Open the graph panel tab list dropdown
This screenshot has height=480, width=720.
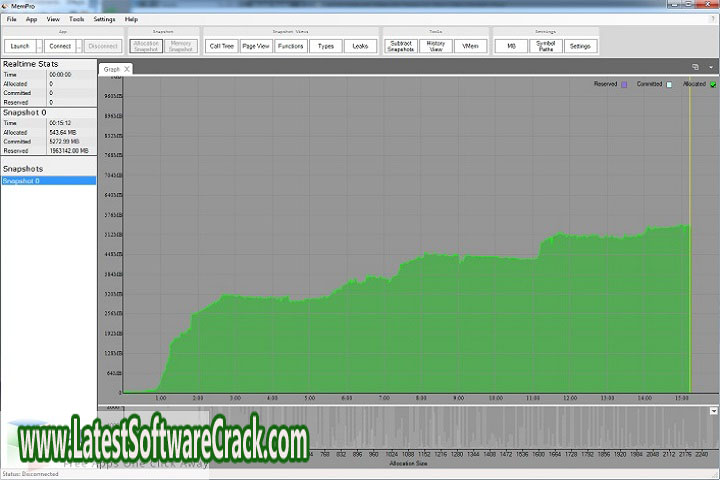pyautogui.click(x=710, y=67)
